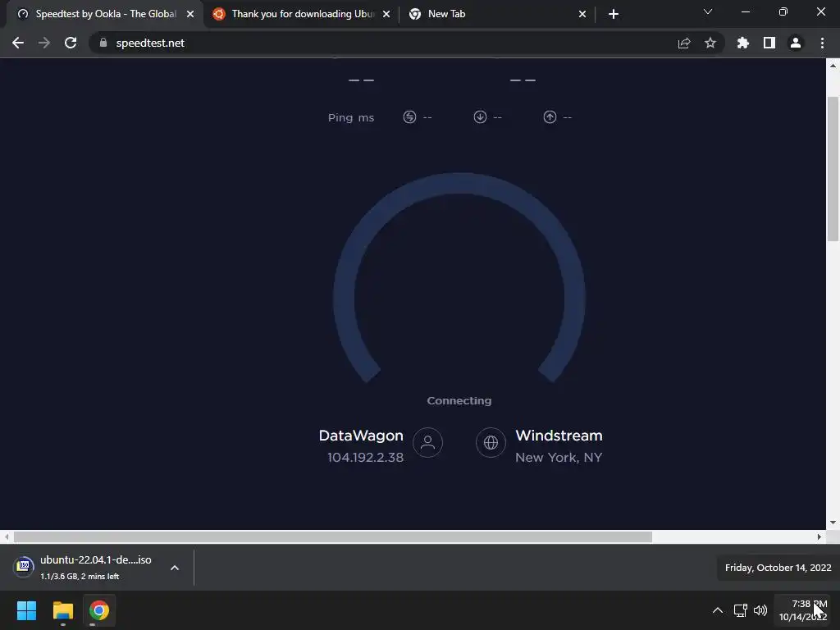Show hidden system tray icons
840x630 pixels.
(x=718, y=610)
